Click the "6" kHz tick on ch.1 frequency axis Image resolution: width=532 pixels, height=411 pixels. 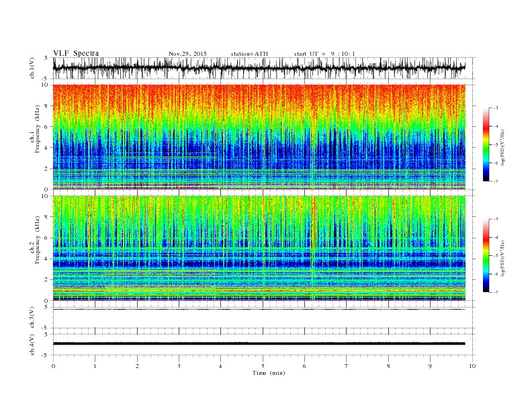(x=47, y=127)
